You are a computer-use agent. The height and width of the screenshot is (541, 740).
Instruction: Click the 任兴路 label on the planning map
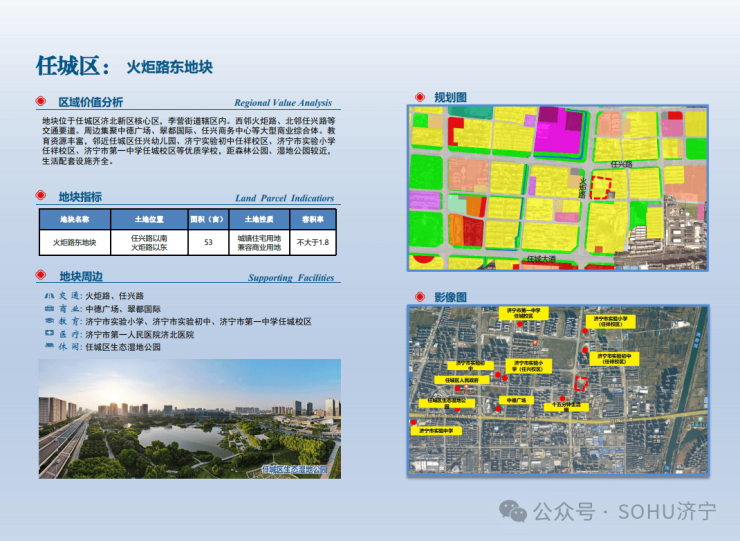click(622, 164)
